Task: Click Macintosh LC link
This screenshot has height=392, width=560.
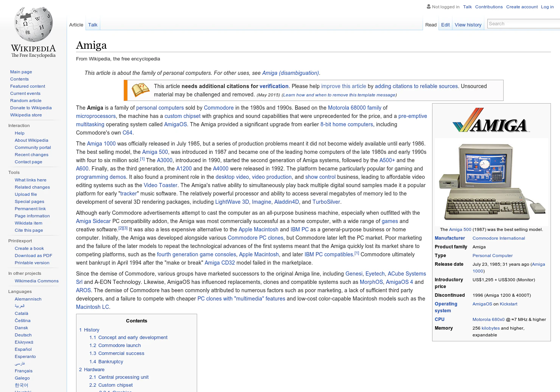Action: point(92,307)
